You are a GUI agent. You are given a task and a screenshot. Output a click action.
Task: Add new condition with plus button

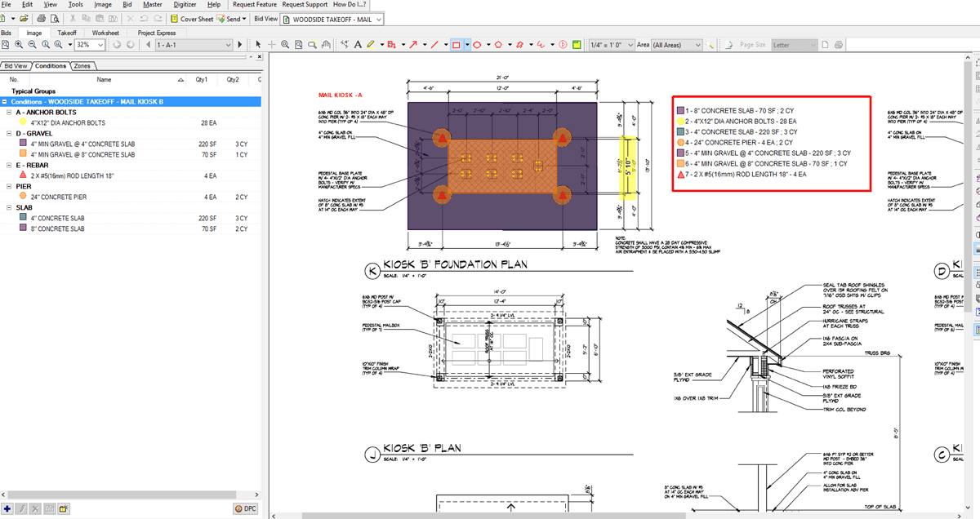[7, 508]
